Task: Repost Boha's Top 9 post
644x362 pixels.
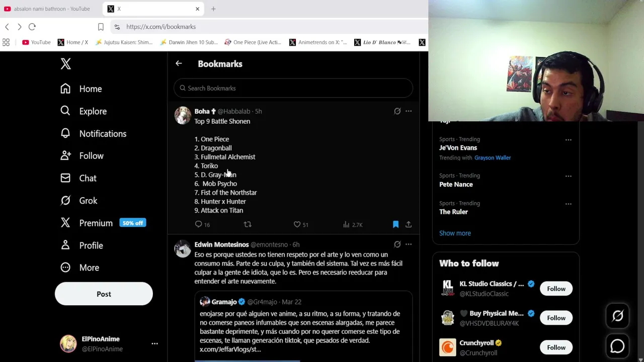Action: [248, 225]
